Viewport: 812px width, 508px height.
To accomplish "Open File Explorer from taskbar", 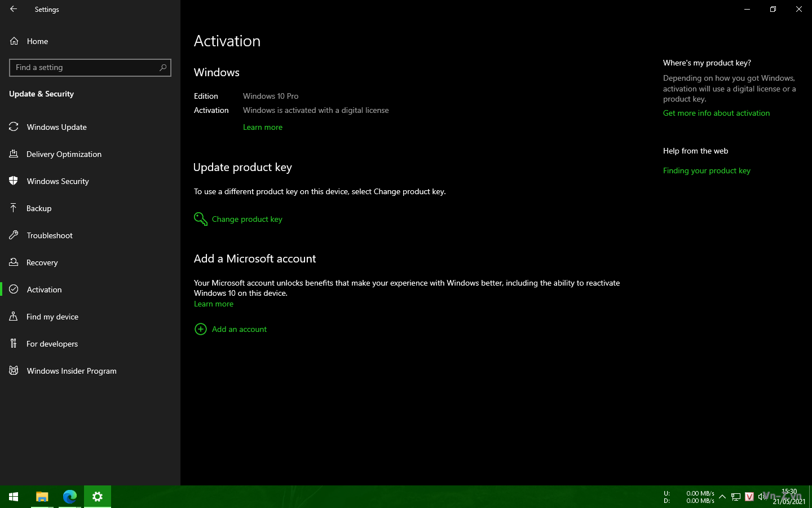I will point(42,497).
